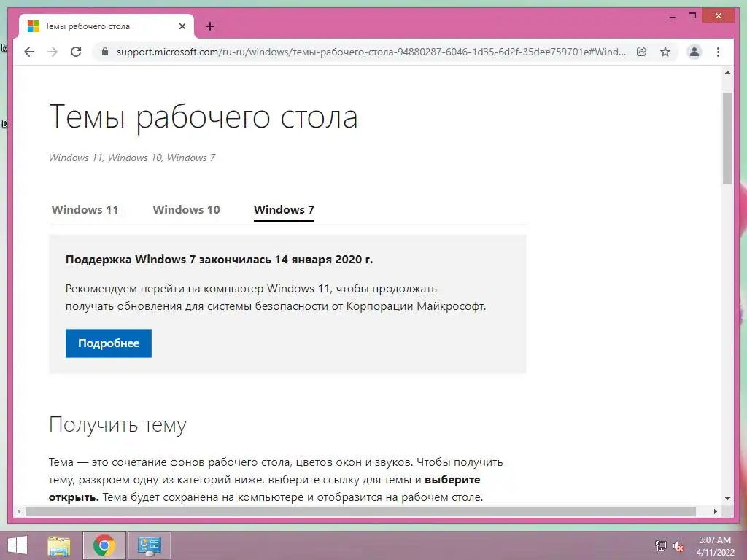Image resolution: width=747 pixels, height=560 pixels.
Task: Open the Control Panel taskbar icon
Action: 150,545
